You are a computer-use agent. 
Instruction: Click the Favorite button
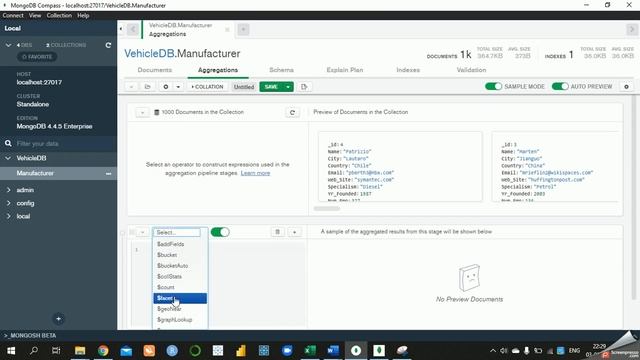pyautogui.click(x=37, y=57)
